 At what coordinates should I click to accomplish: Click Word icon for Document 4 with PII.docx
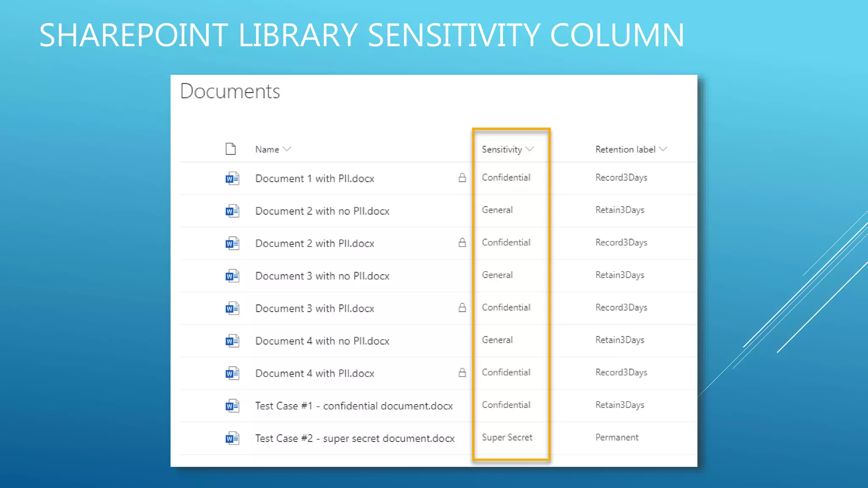[232, 373]
